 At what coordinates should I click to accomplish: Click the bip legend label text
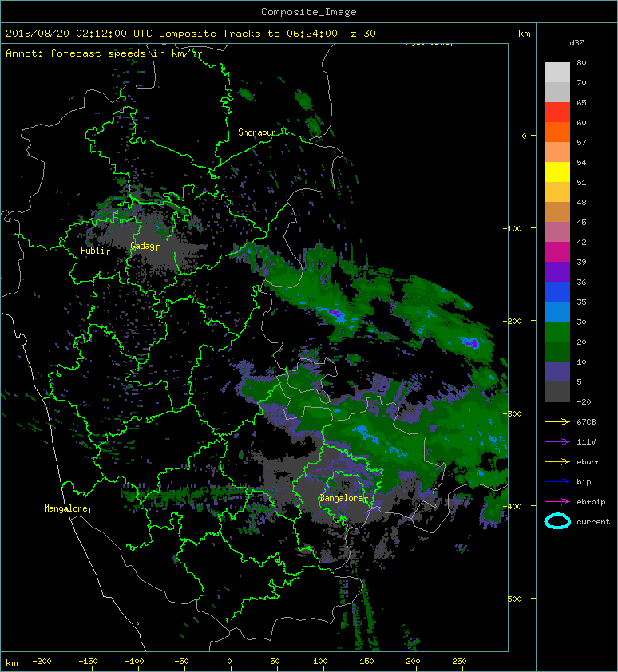584,482
